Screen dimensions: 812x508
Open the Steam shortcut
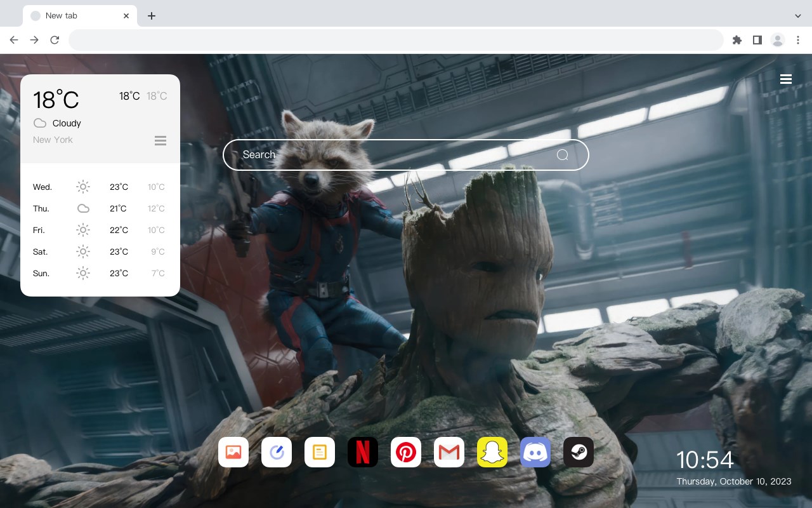point(579,452)
